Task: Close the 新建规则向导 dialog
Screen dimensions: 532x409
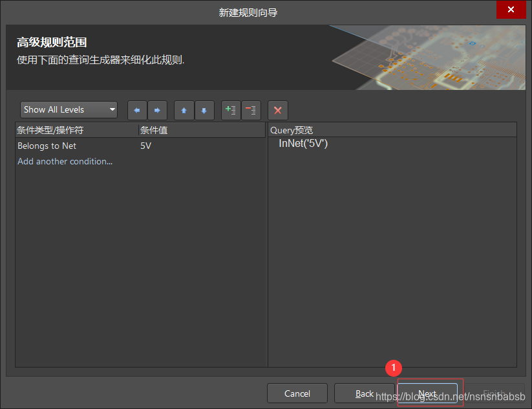Action: pos(511,10)
